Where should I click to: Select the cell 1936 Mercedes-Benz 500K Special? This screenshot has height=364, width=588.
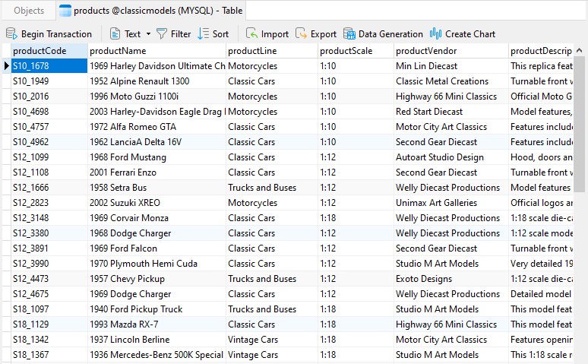click(156, 355)
